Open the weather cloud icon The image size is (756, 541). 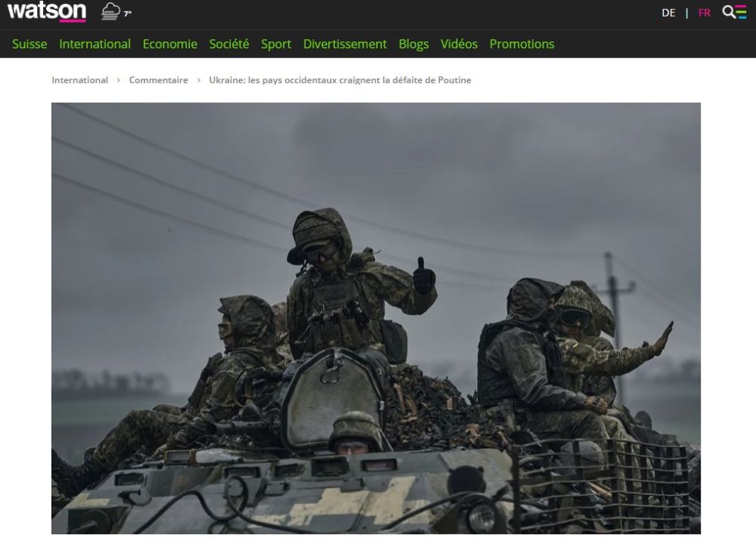pyautogui.click(x=111, y=11)
